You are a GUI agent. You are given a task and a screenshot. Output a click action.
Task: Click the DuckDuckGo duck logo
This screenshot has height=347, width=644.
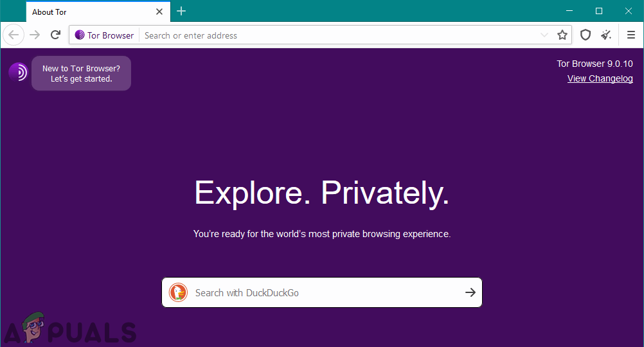point(178,292)
